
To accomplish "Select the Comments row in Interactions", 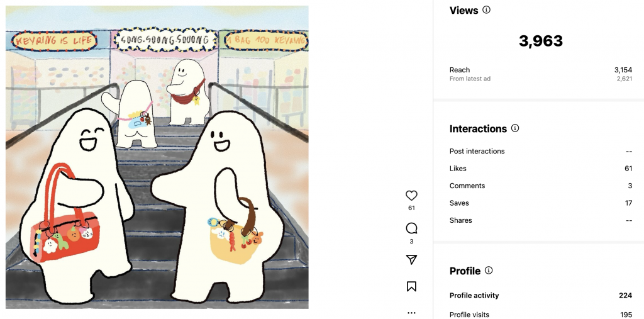I will coord(540,186).
